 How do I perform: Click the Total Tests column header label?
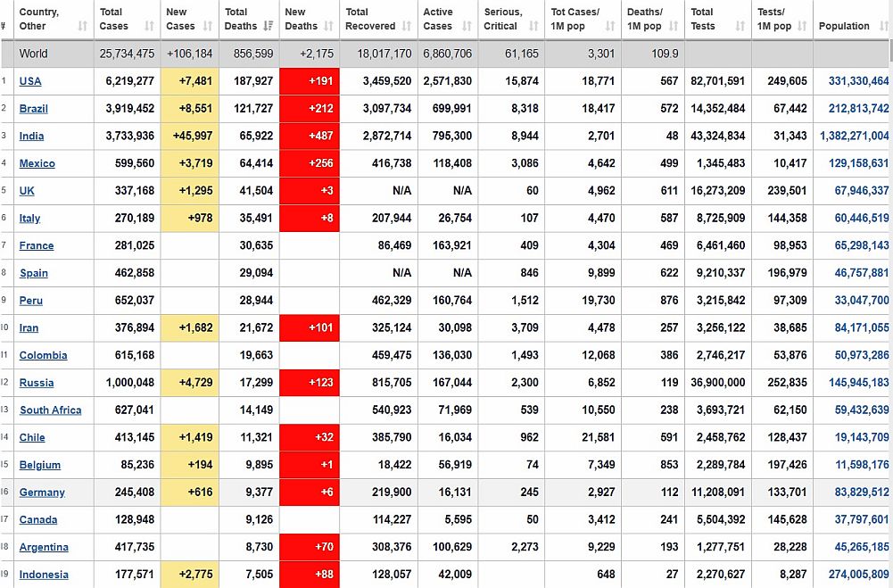coord(703,19)
